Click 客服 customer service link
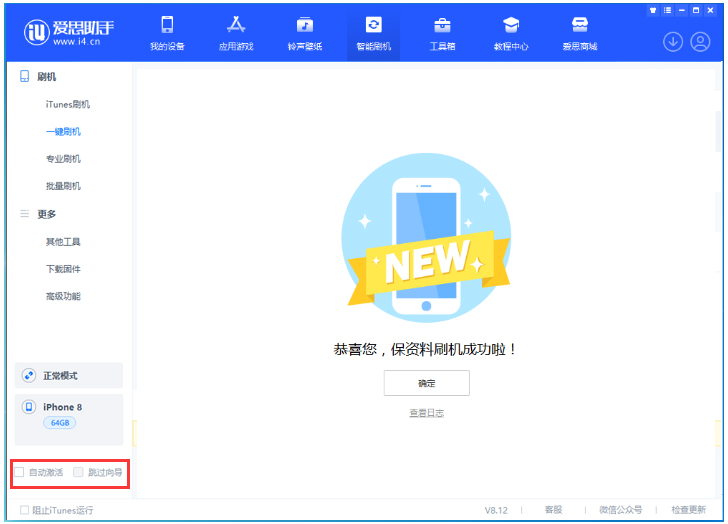 point(553,510)
